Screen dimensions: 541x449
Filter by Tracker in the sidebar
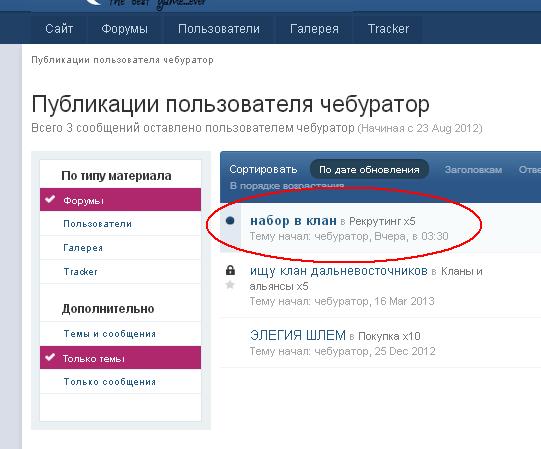[x=120, y=272]
